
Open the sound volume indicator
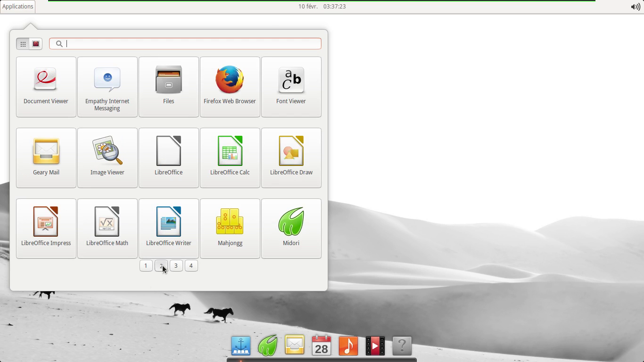[x=636, y=7]
